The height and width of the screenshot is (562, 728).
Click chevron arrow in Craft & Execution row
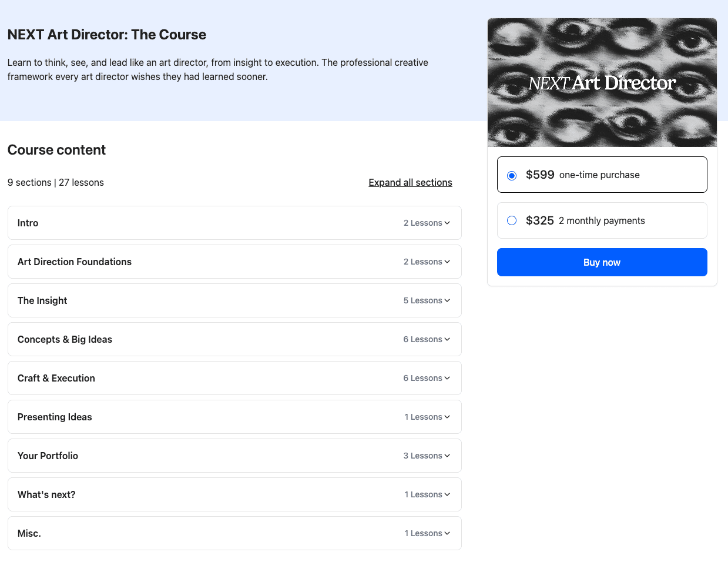(x=447, y=378)
